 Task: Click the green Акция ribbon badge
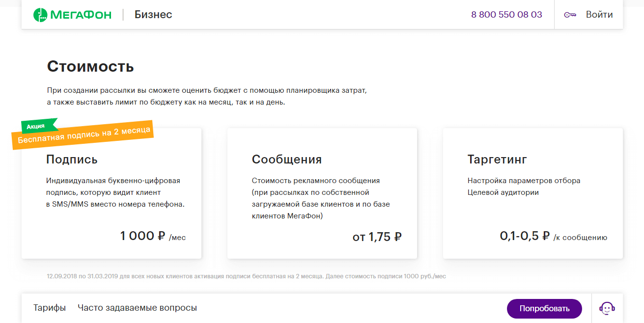pos(36,126)
